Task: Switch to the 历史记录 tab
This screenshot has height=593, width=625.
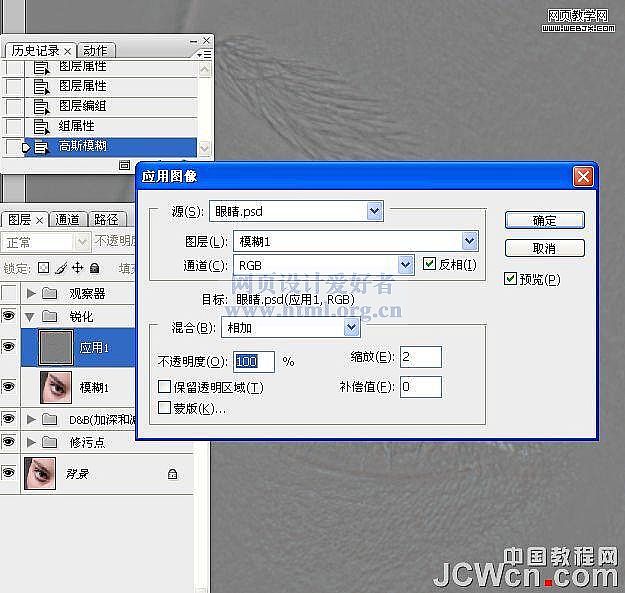Action: 35,51
